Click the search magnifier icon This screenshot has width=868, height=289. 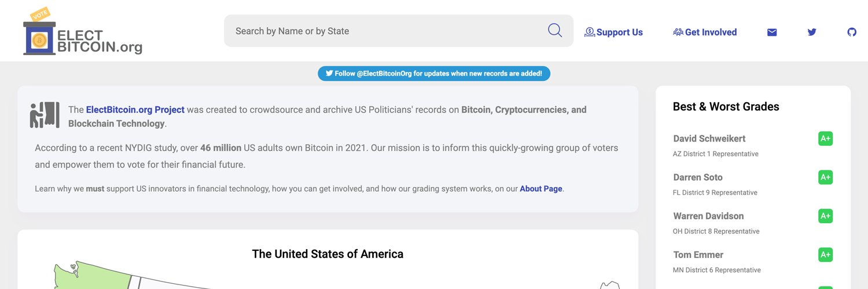pyautogui.click(x=554, y=31)
